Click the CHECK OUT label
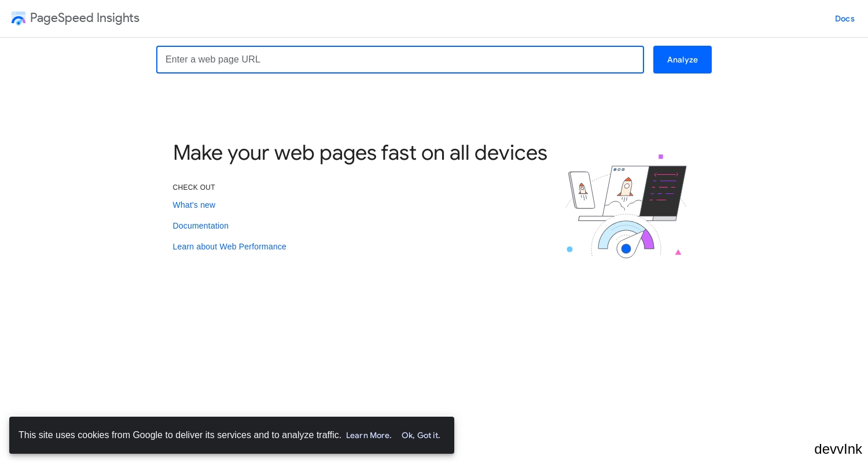The height and width of the screenshot is (463, 868). pyautogui.click(x=194, y=188)
